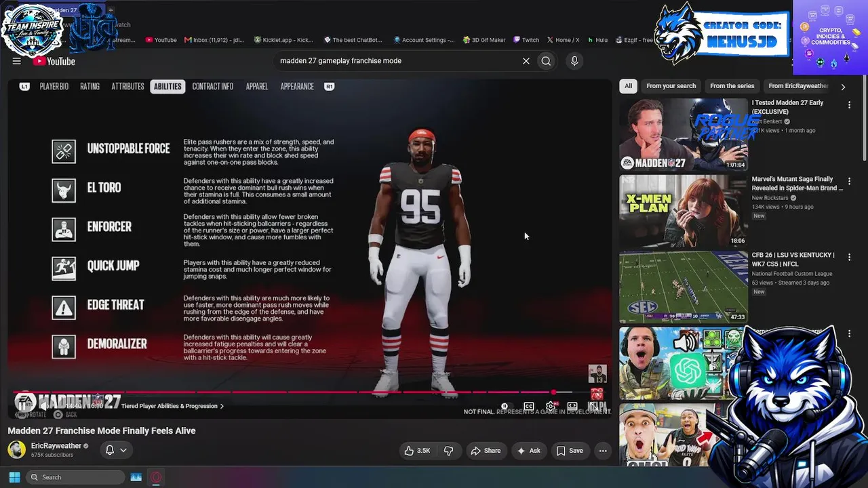Open the Twitch bookmark

(x=526, y=40)
